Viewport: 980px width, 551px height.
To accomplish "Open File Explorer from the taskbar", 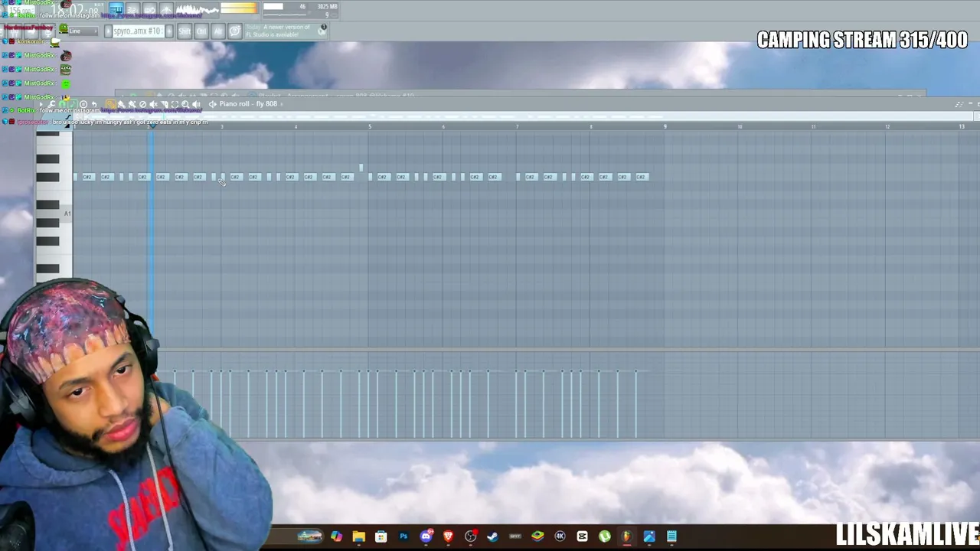I will coord(358,536).
